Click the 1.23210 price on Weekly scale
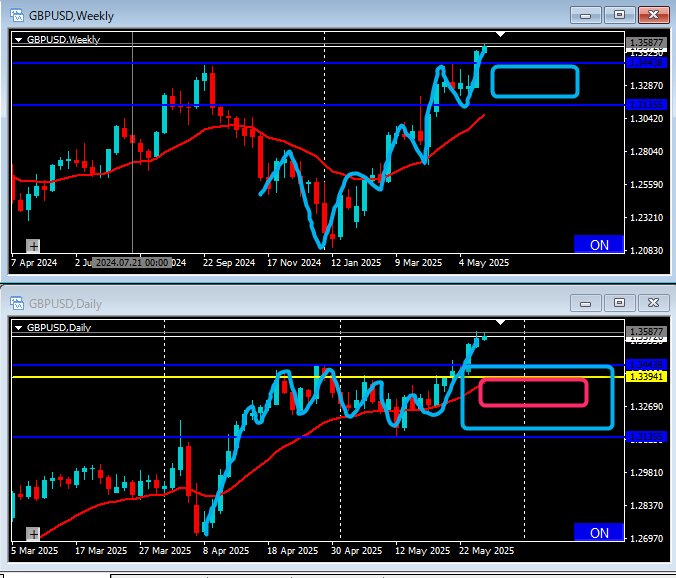Viewport: 676px width, 578px height. pos(646,217)
